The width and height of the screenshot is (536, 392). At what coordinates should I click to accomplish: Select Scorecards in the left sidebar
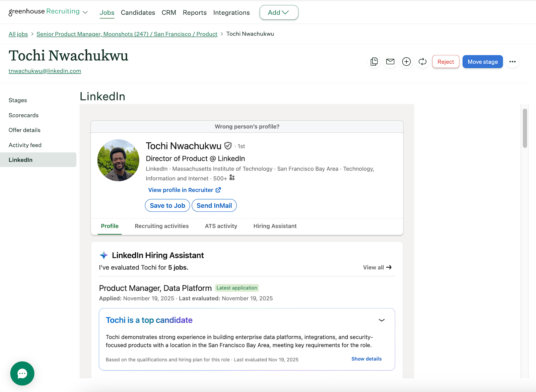(x=23, y=115)
